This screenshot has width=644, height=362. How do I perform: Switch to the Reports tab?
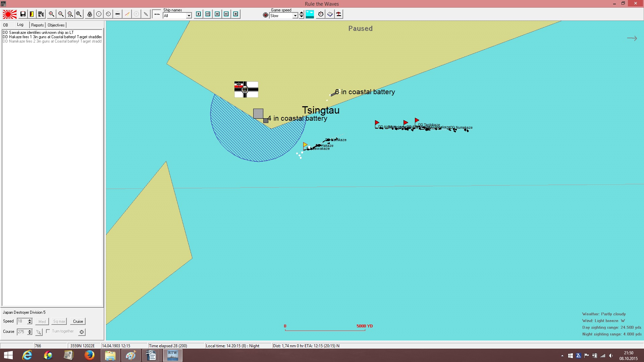pyautogui.click(x=38, y=25)
